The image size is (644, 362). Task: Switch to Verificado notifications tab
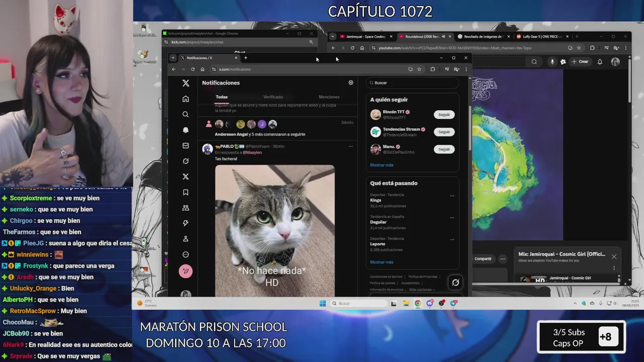pos(273,97)
